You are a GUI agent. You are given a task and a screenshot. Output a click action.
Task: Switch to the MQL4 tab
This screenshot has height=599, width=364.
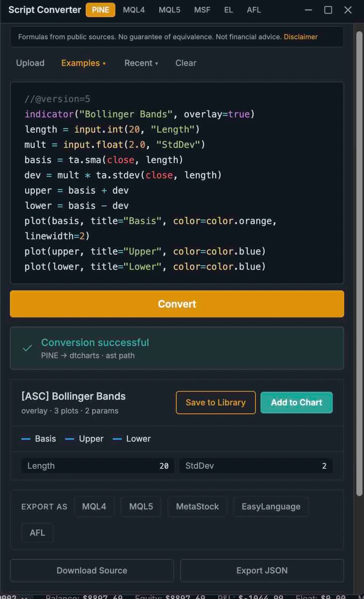pos(134,10)
